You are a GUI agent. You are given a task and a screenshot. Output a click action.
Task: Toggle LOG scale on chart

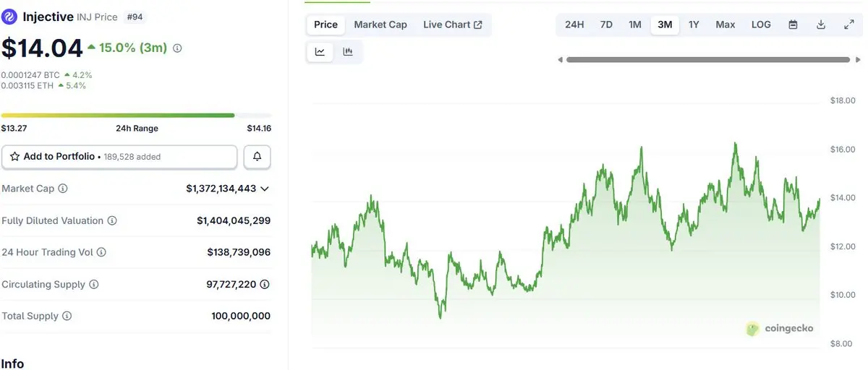click(x=761, y=25)
